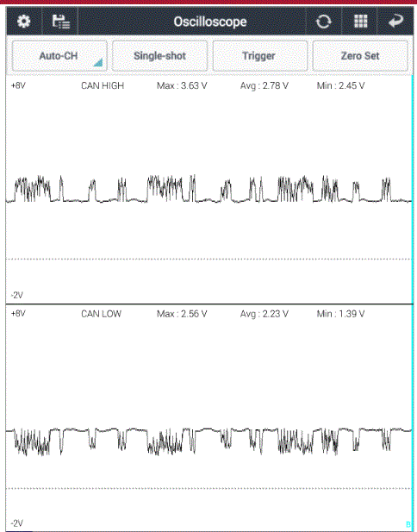
Task: Click the CAN LOW Avg 2.23 V reading
Action: 265,314
